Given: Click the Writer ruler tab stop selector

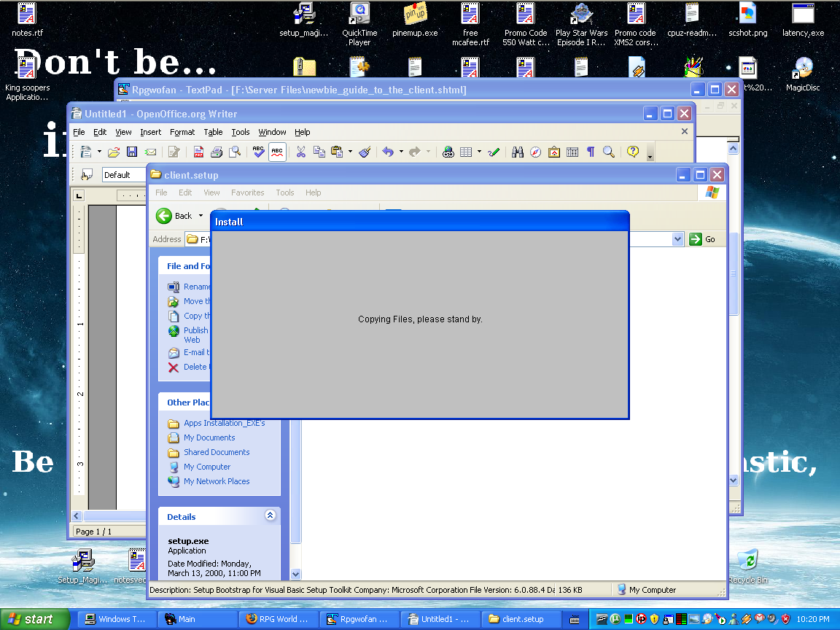Looking at the screenshot, I should (79, 195).
